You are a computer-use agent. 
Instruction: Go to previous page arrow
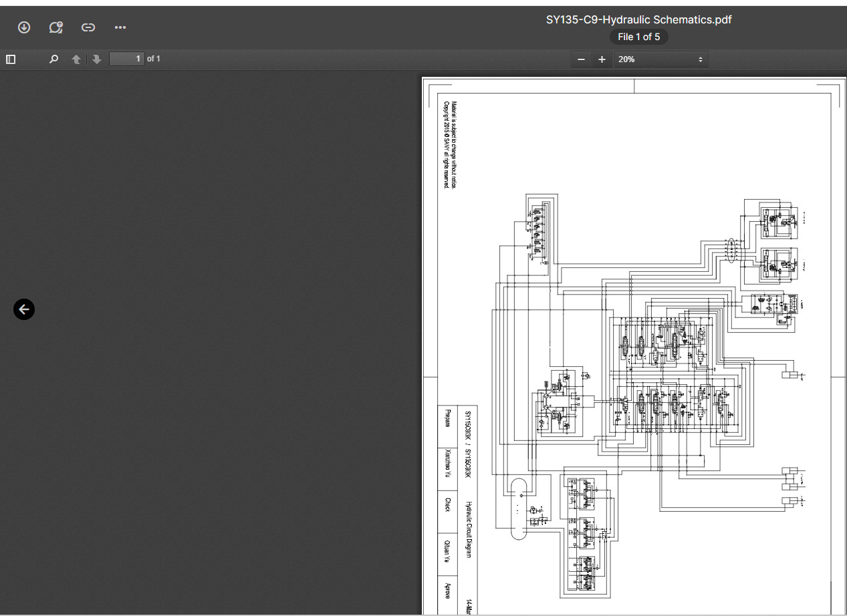(x=76, y=59)
